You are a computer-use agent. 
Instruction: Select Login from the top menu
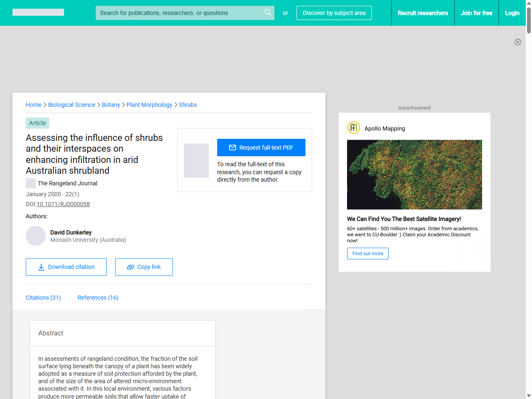click(512, 13)
